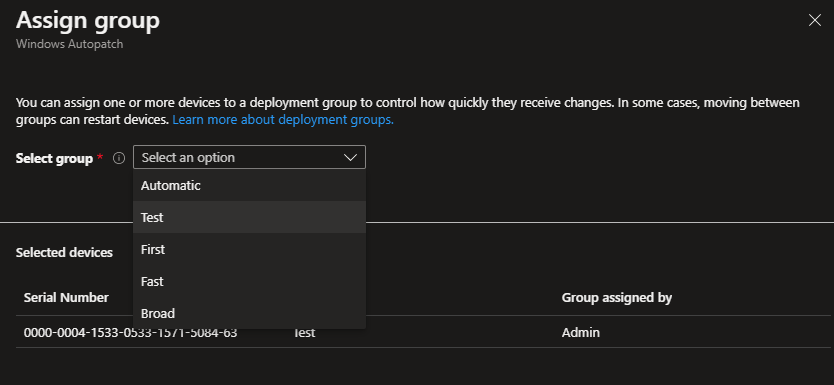Select the device row serial number 0000-0004-1533
834x385 pixels.
(130, 333)
